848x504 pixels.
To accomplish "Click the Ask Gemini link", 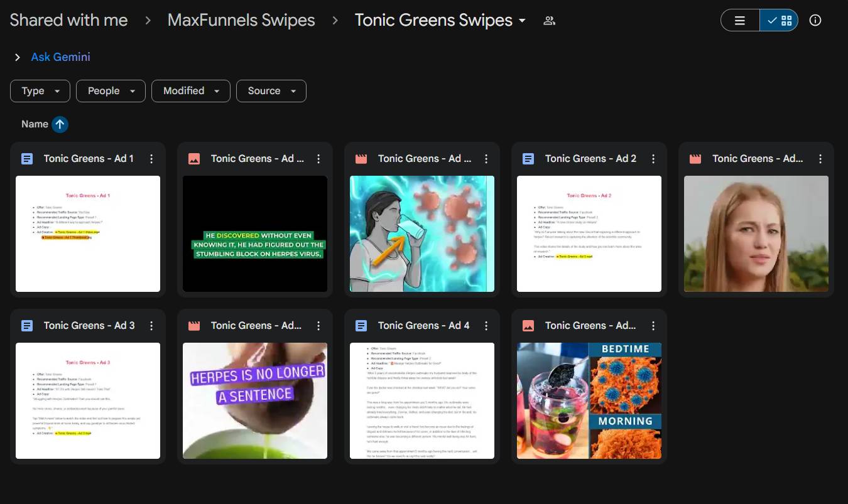I will (60, 57).
